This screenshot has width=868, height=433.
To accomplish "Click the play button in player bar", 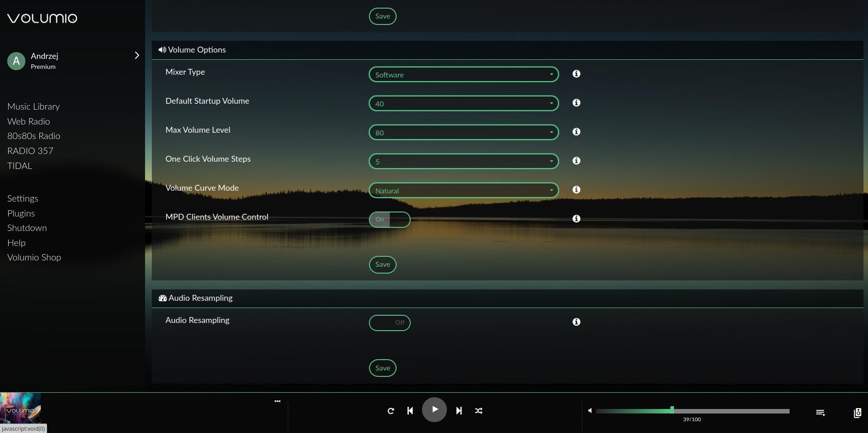I will click(434, 409).
